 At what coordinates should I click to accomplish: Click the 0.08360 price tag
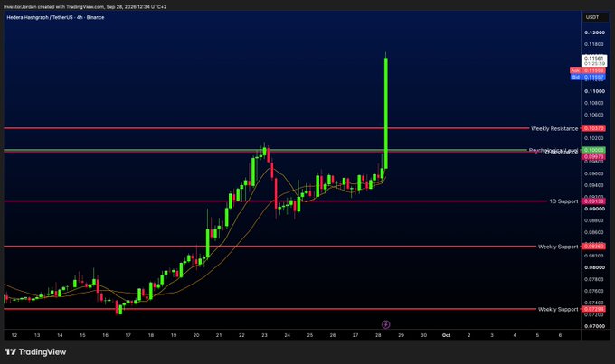tap(593, 247)
